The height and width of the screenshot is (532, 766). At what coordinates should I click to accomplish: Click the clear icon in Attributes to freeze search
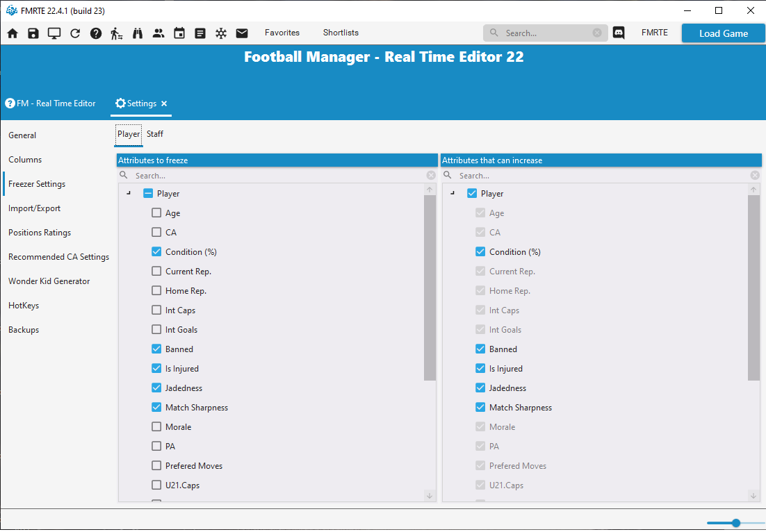point(431,175)
